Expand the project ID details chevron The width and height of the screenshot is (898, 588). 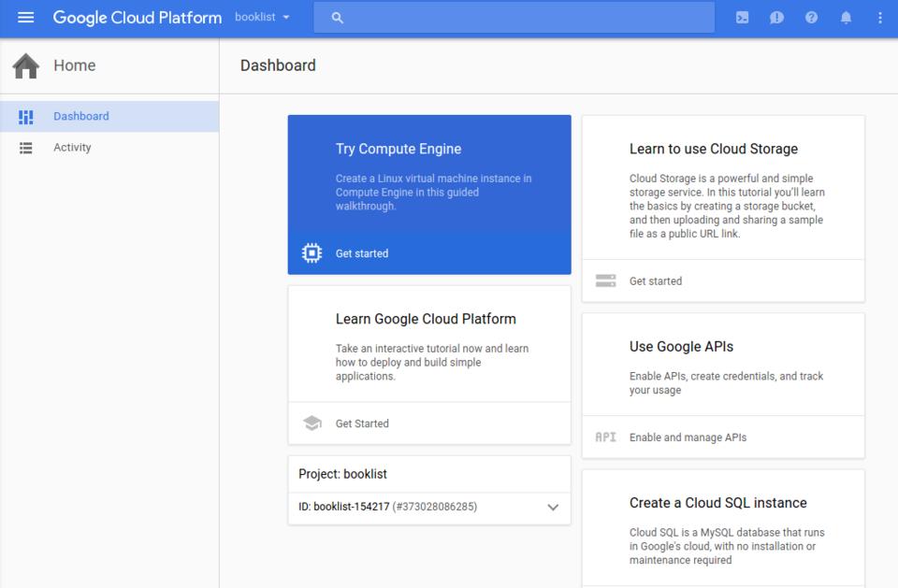(x=553, y=508)
